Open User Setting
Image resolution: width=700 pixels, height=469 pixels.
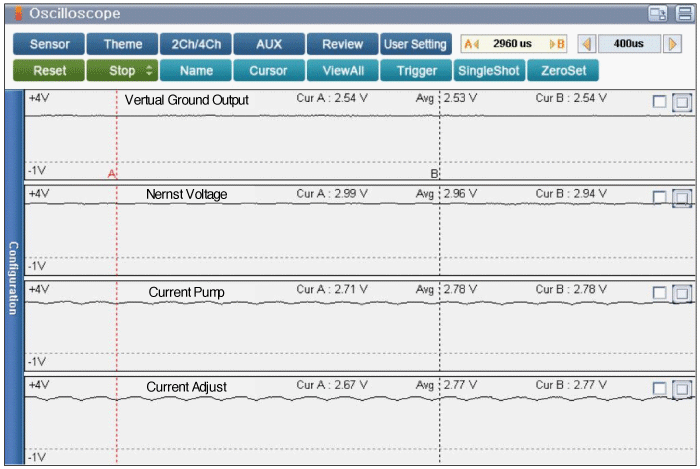[x=416, y=44]
